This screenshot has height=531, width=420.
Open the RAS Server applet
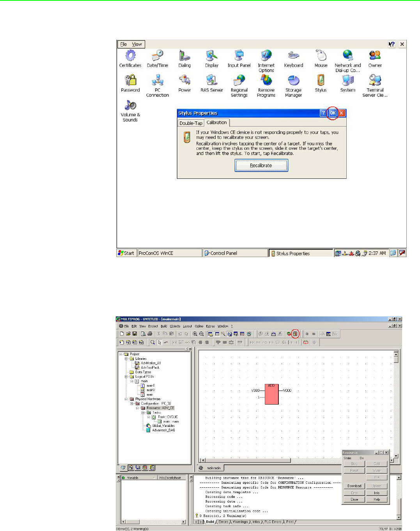(212, 83)
